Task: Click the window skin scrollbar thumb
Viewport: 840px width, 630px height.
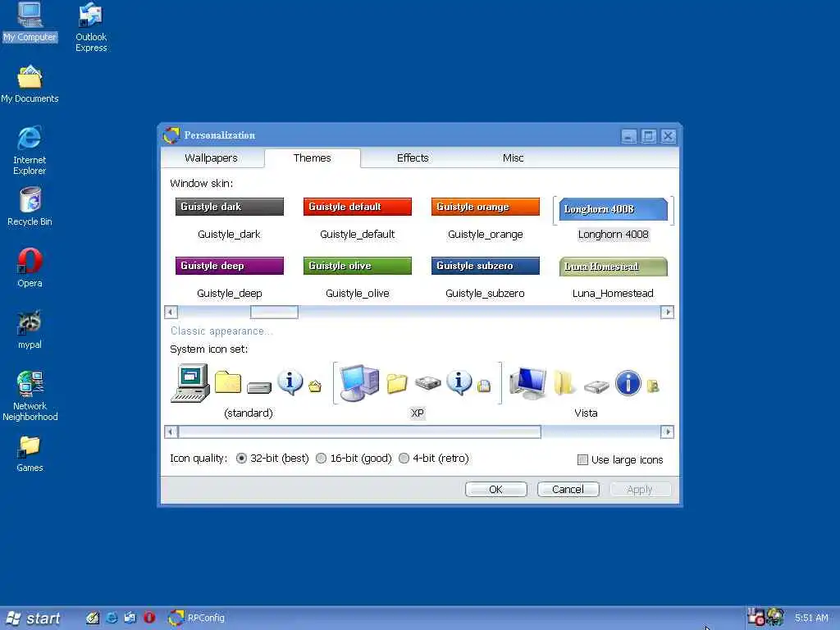Action: (274, 312)
